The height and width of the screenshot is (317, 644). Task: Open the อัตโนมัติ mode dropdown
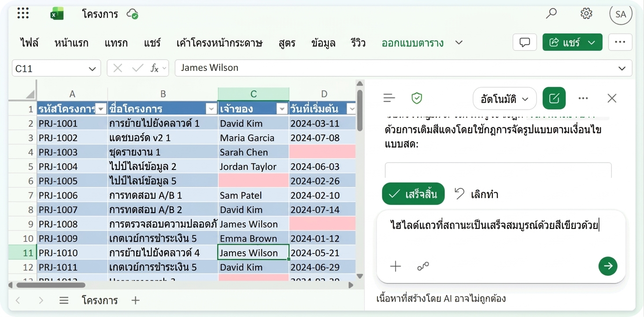point(505,98)
